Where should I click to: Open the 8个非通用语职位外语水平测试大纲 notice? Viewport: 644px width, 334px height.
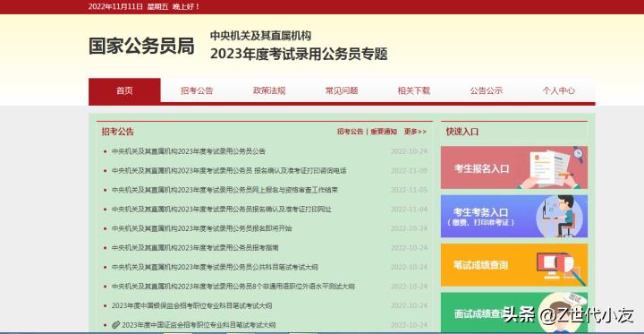tap(233, 287)
